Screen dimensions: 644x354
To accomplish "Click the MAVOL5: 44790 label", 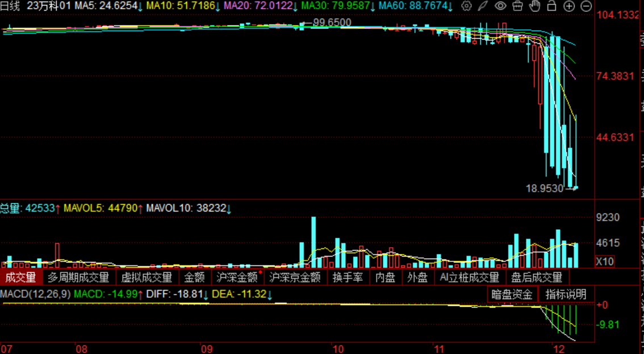I will click(x=103, y=208).
